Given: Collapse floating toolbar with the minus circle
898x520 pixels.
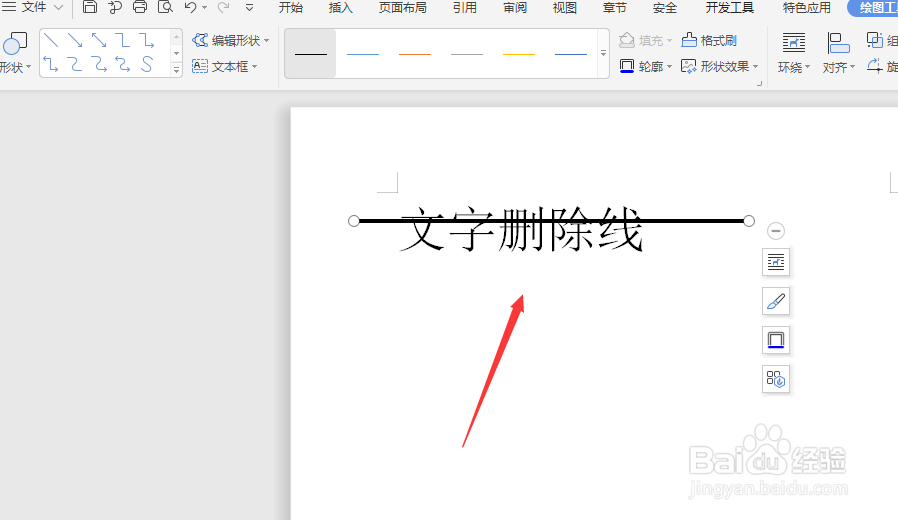Looking at the screenshot, I should [776, 231].
